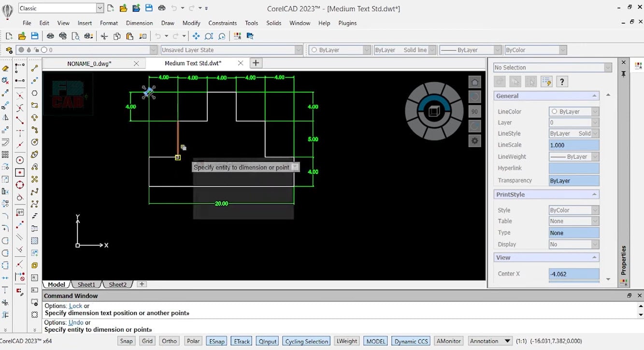Image resolution: width=644 pixels, height=350 pixels.
Task: Toggle Snap in status bar
Action: coord(126,341)
